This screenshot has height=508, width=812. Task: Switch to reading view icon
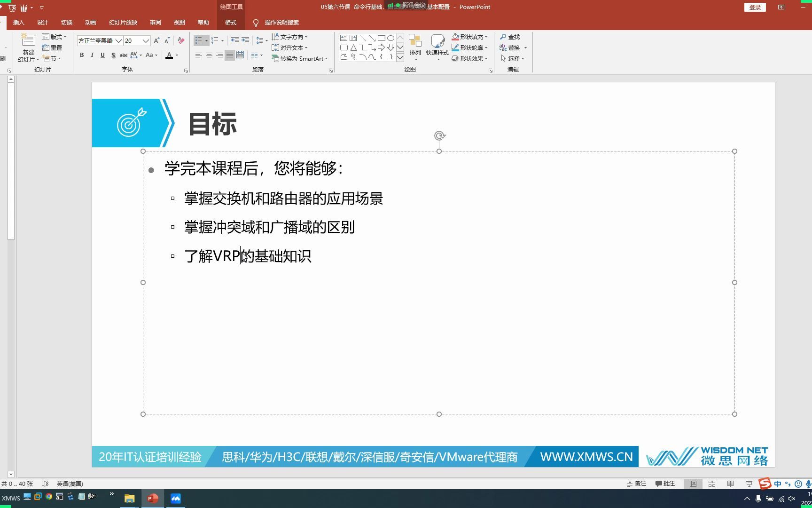point(730,484)
